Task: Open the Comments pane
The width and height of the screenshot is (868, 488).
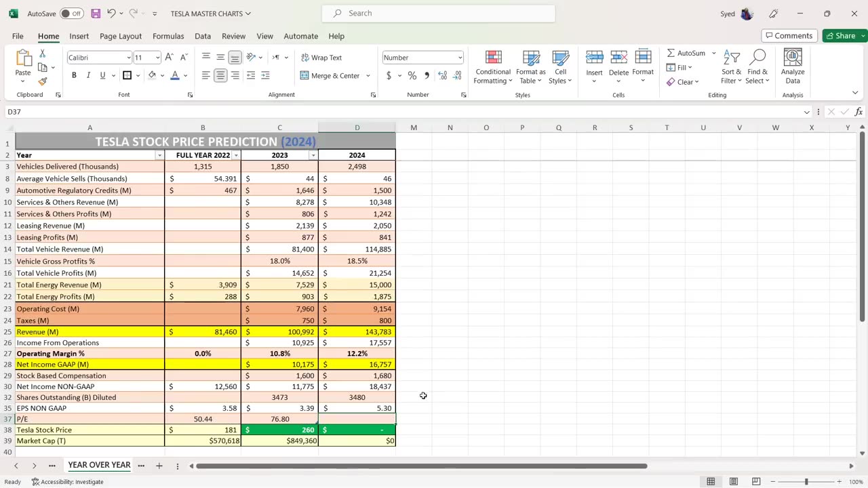Action: coord(789,36)
